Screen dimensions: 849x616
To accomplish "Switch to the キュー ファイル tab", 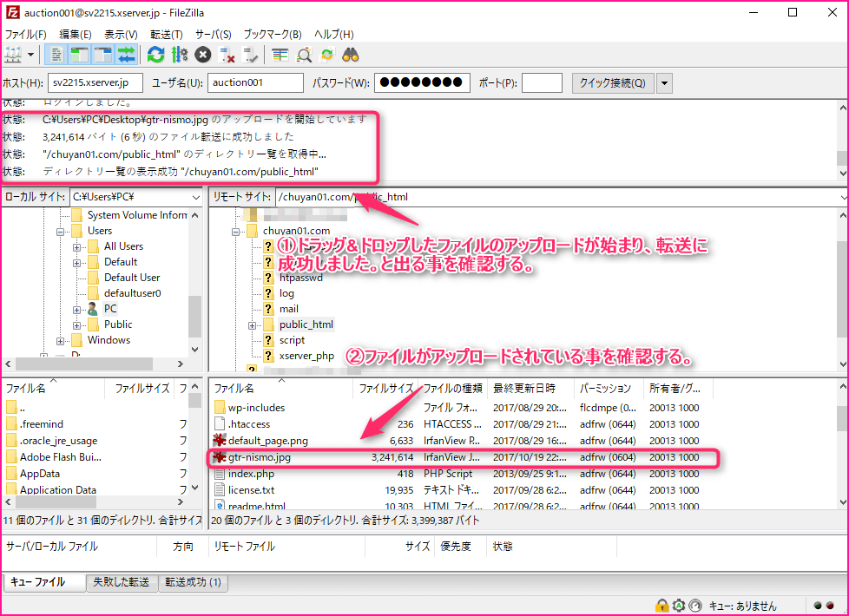I will pyautogui.click(x=44, y=582).
